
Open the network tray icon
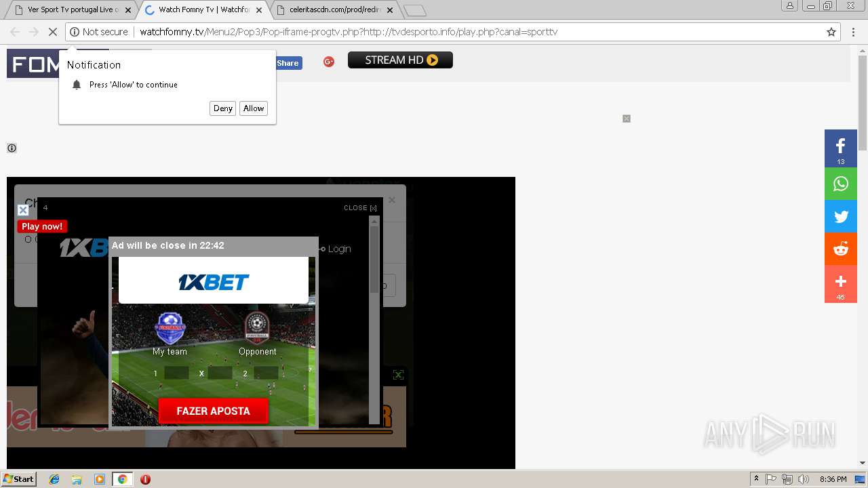pyautogui.click(x=787, y=479)
